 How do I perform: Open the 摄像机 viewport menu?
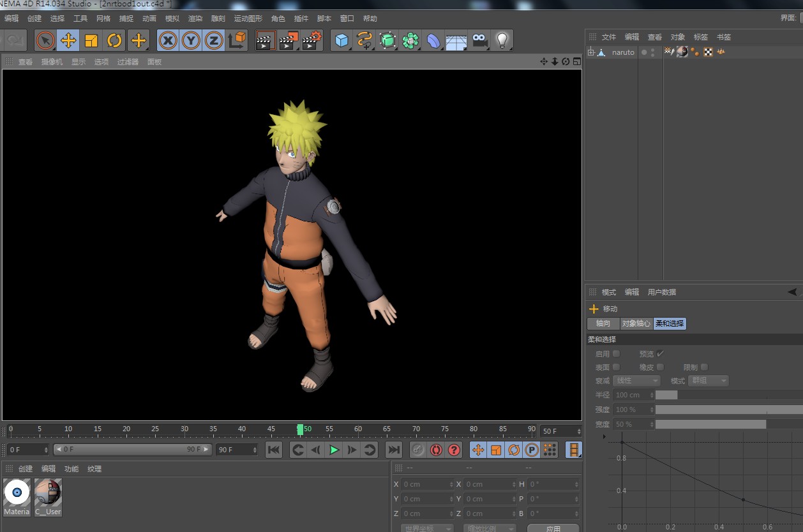coord(52,62)
